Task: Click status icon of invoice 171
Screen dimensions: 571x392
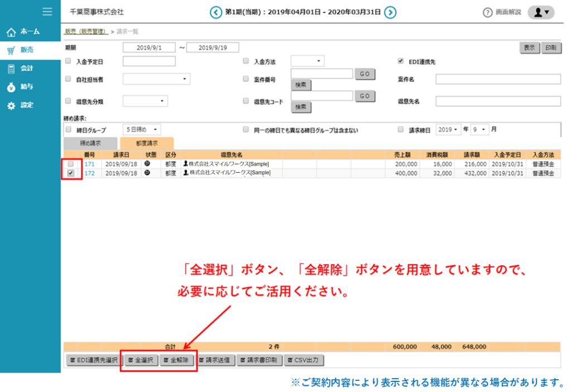Action: [147, 163]
